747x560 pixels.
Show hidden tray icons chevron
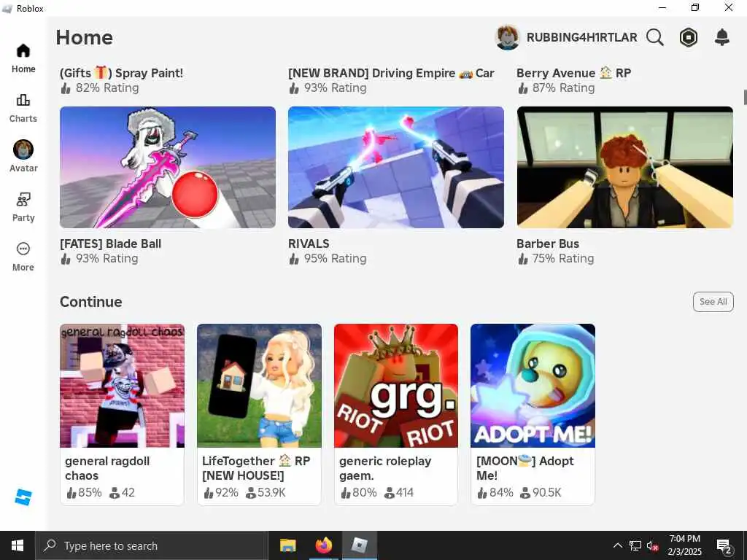pyautogui.click(x=617, y=545)
